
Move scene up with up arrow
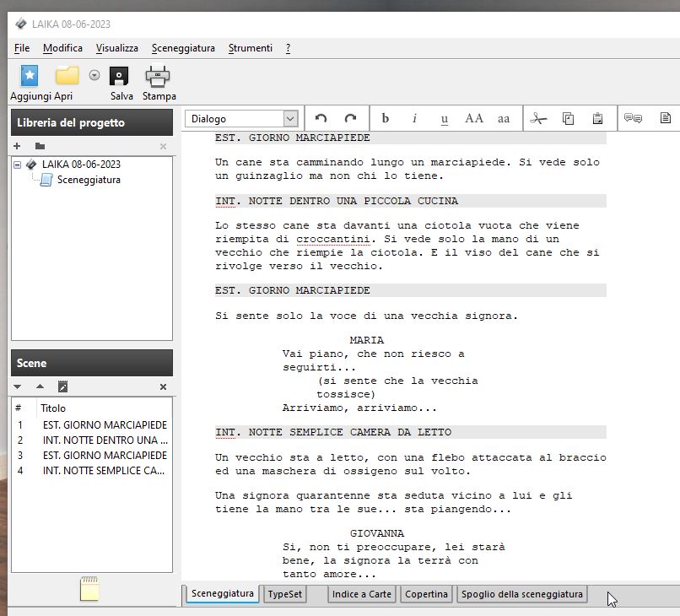click(40, 386)
